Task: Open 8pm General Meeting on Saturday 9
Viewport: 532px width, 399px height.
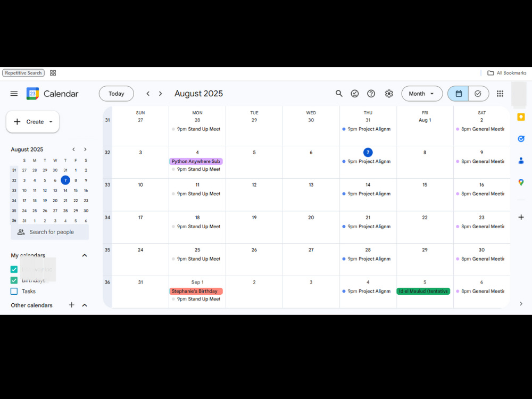Action: 480,162
